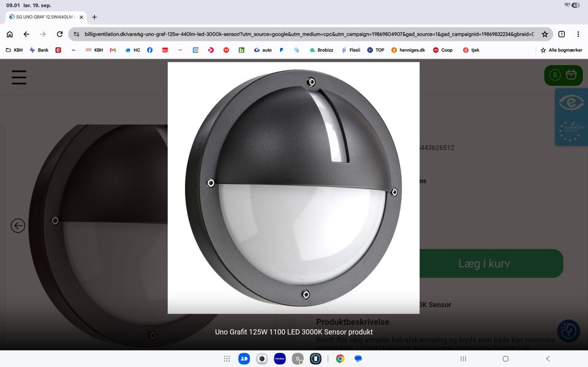Open the shopping basket showing 0 items
Screen dimensions: 588x367
563,75
